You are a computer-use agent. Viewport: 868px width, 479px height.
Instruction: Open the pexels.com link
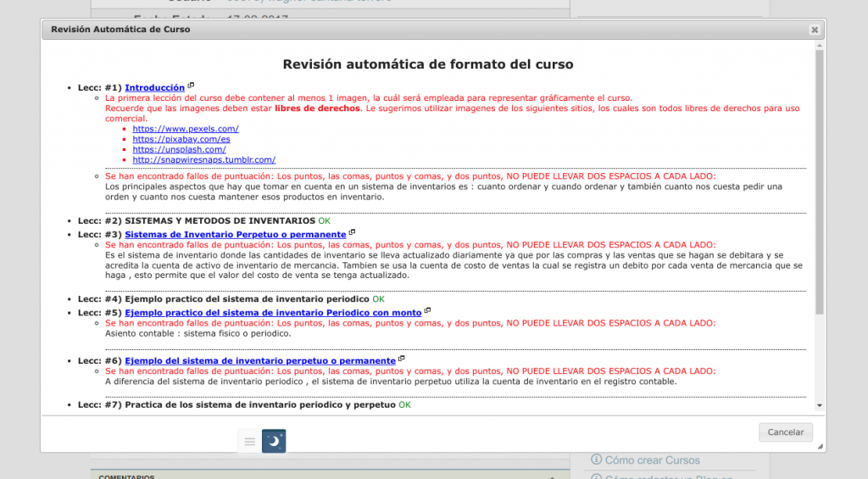[186, 129]
